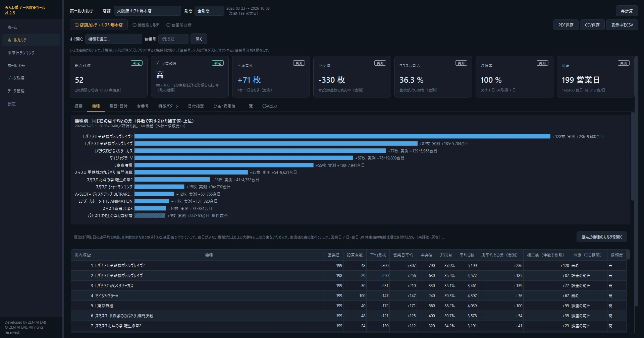
Task: Open the 特徴パターン tab
Action: click(x=168, y=106)
